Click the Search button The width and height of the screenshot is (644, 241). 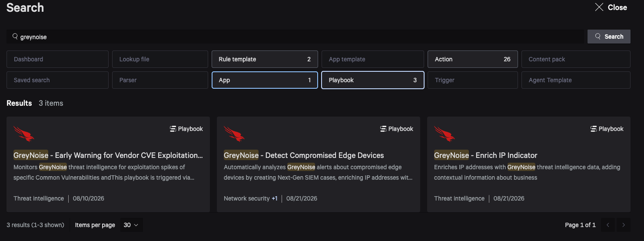(x=609, y=37)
